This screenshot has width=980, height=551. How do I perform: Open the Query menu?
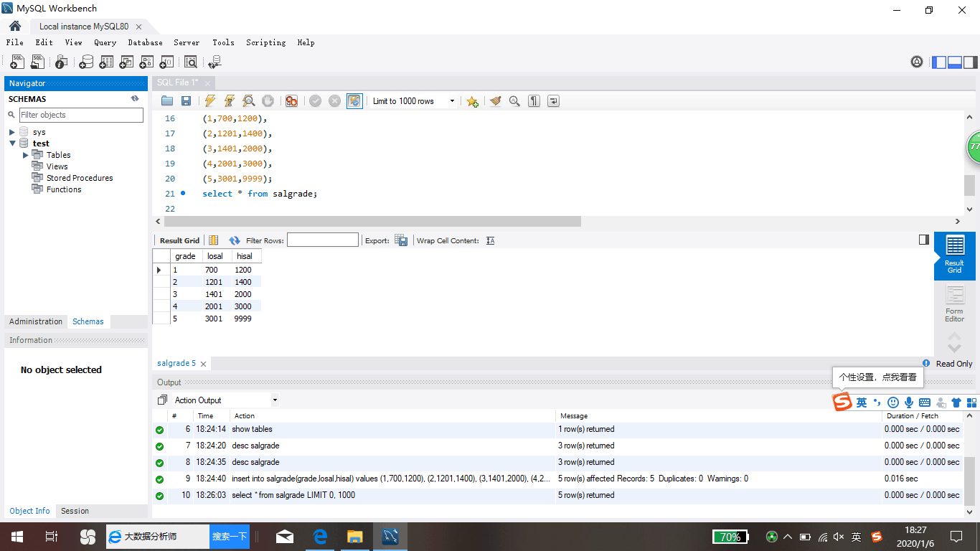coord(105,42)
